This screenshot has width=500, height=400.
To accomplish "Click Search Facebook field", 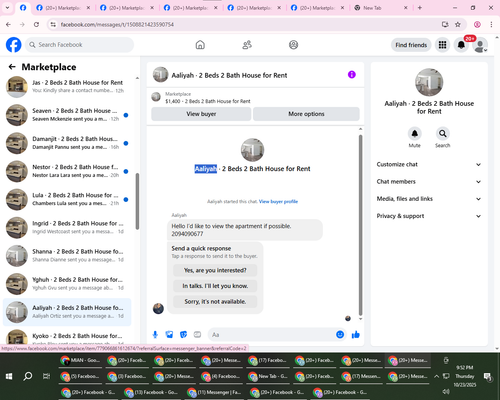I will pyautogui.click(x=79, y=45).
